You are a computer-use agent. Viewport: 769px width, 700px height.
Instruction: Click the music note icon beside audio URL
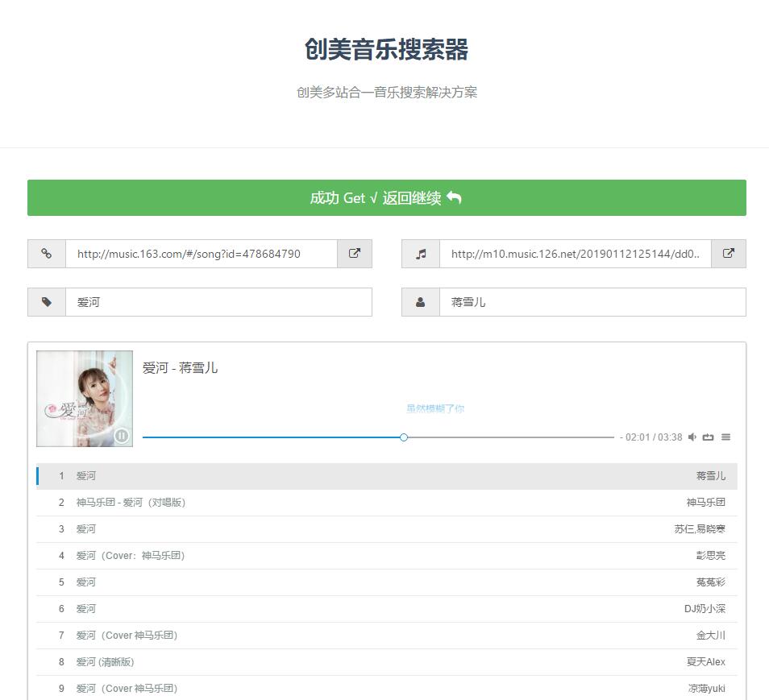click(420, 254)
